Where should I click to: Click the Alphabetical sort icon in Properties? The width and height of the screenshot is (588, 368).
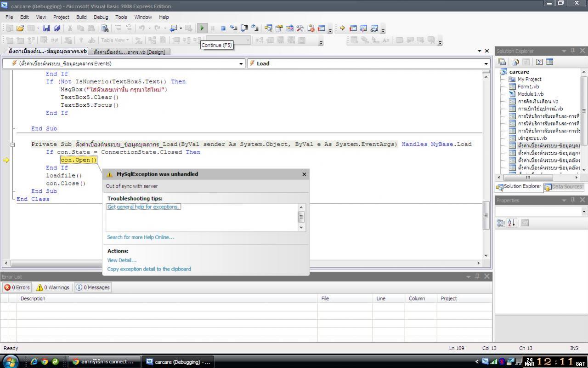pyautogui.click(x=512, y=223)
